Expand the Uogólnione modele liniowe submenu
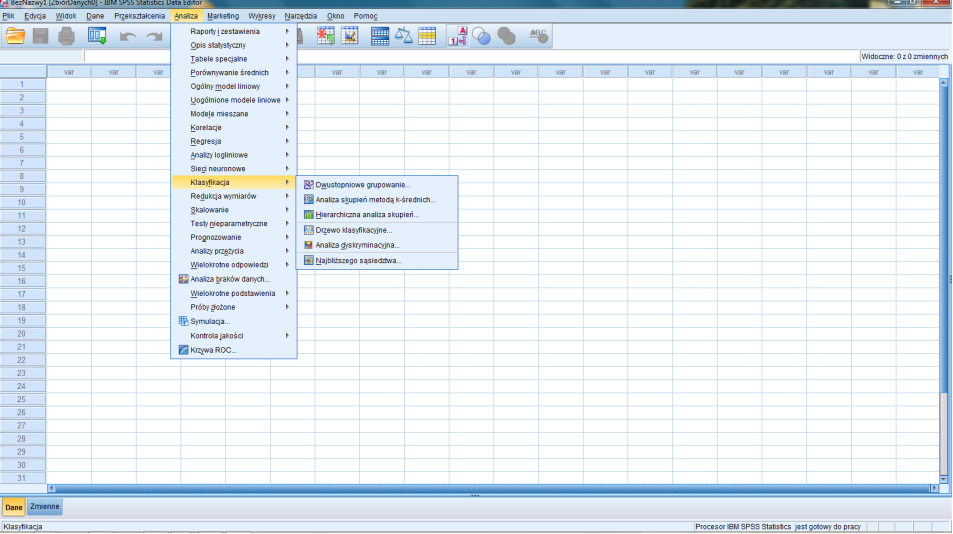953x534 pixels. 234,100
